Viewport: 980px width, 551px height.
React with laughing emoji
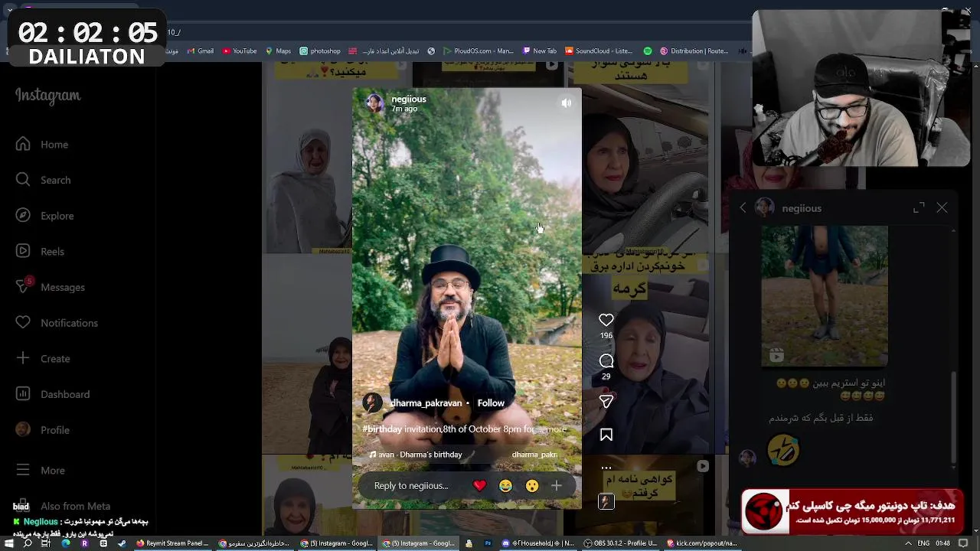[x=505, y=486]
